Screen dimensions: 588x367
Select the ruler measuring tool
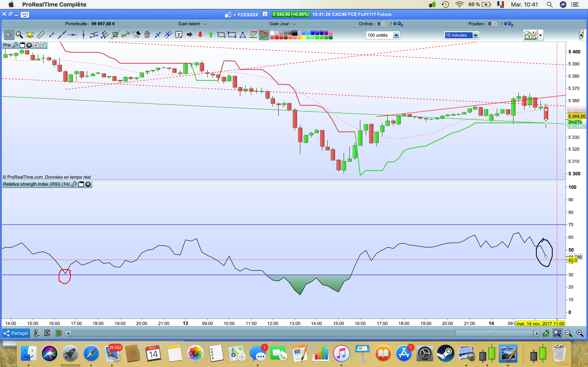pos(41,35)
